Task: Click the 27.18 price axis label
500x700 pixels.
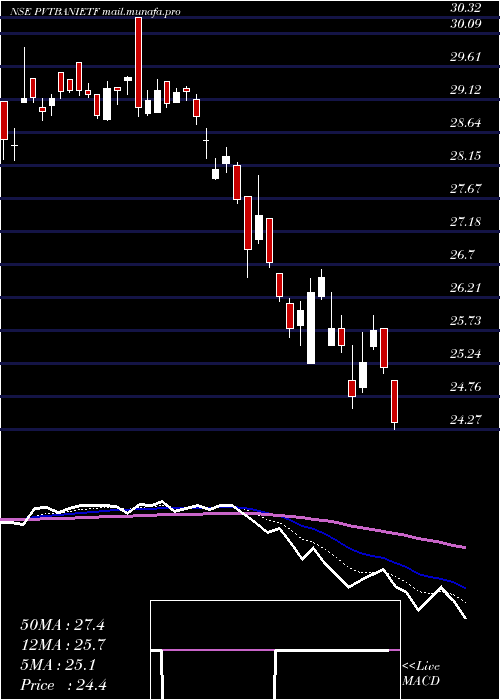Action: point(466,221)
